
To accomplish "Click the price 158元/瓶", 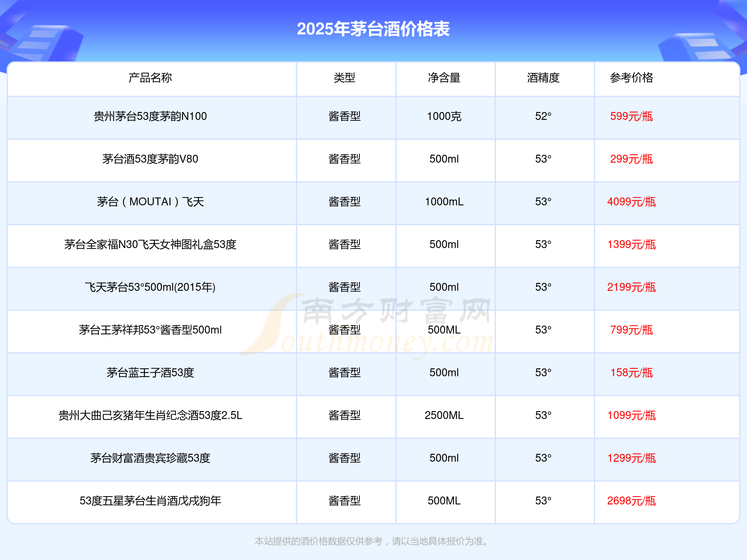I will point(632,373).
